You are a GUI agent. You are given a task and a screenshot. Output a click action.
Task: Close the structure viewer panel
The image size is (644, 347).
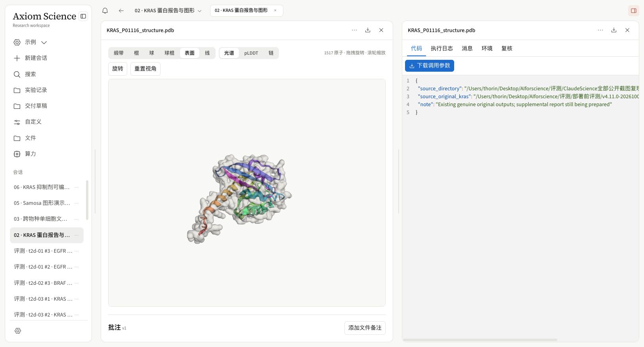coord(381,30)
